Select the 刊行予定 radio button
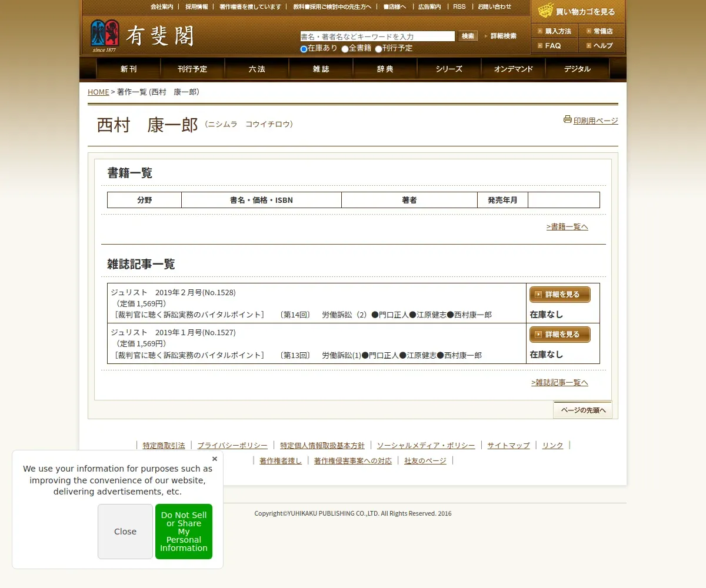 tap(378, 49)
